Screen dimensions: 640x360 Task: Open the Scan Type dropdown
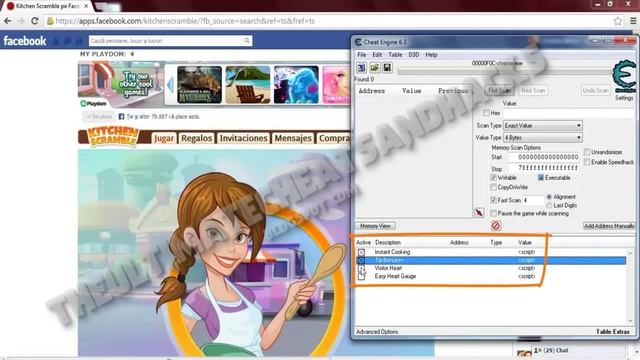[543, 125]
